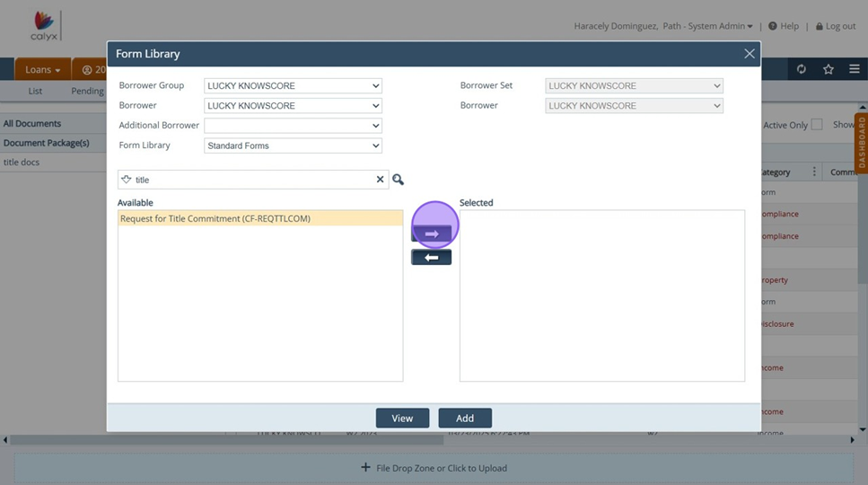The width and height of the screenshot is (868, 485).
Task: Open the vertical Dashboard side panel
Action: pyautogui.click(x=862, y=142)
